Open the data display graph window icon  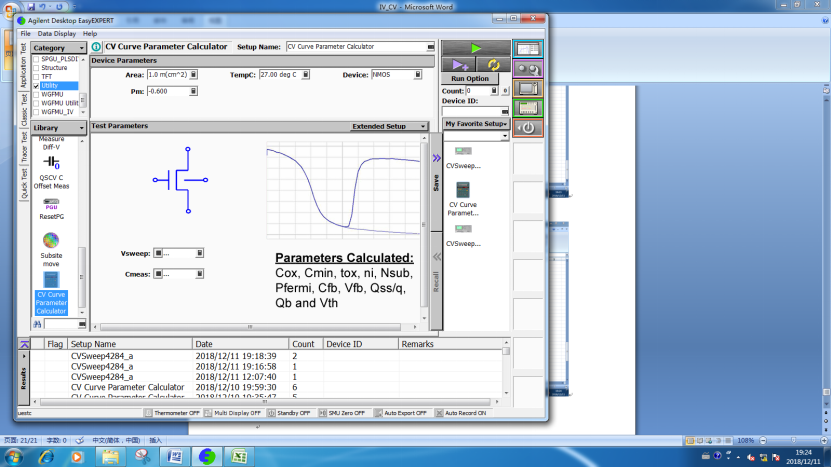point(528,49)
